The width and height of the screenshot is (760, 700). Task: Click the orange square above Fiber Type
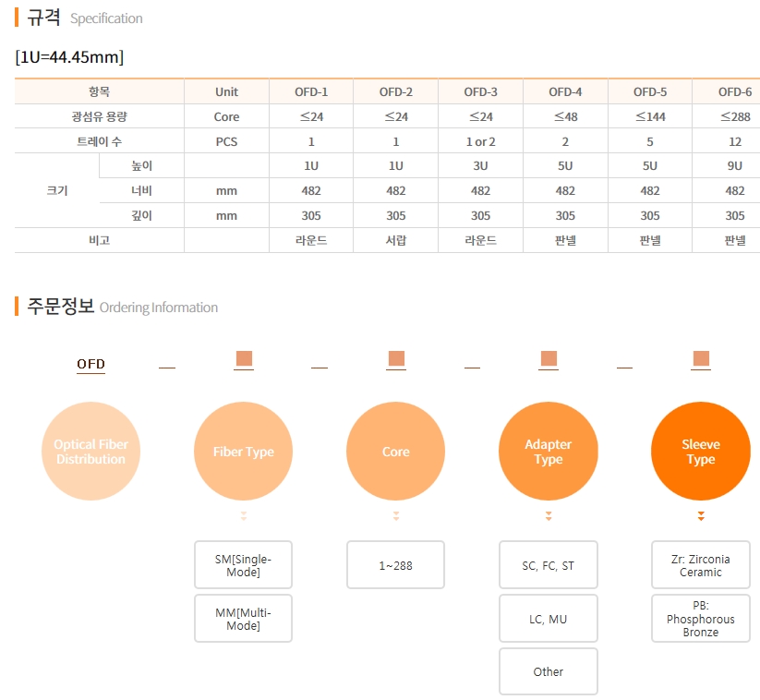tap(244, 359)
